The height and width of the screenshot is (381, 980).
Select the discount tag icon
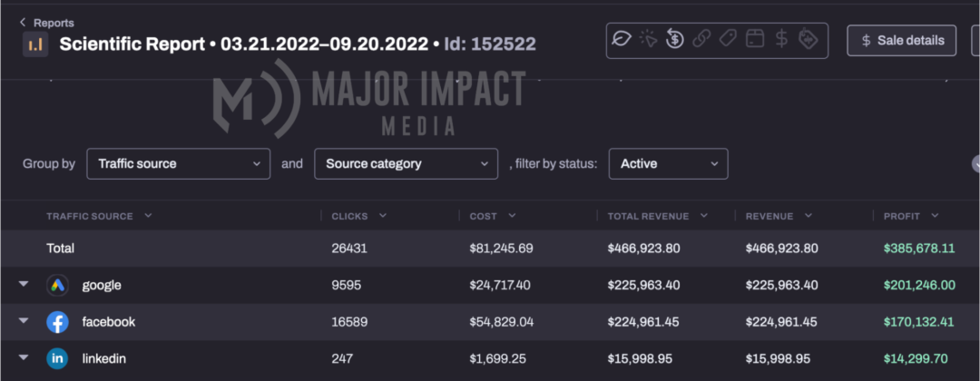click(x=808, y=39)
